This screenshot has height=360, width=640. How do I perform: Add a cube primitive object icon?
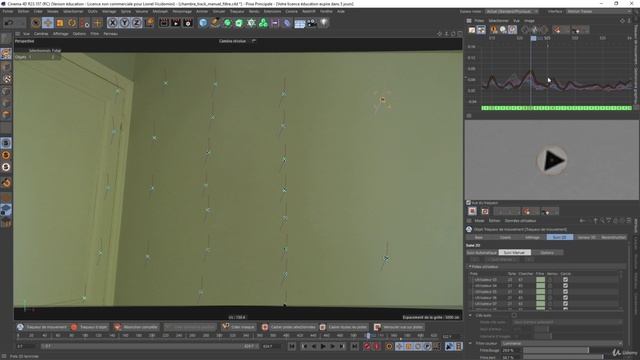tap(203, 23)
